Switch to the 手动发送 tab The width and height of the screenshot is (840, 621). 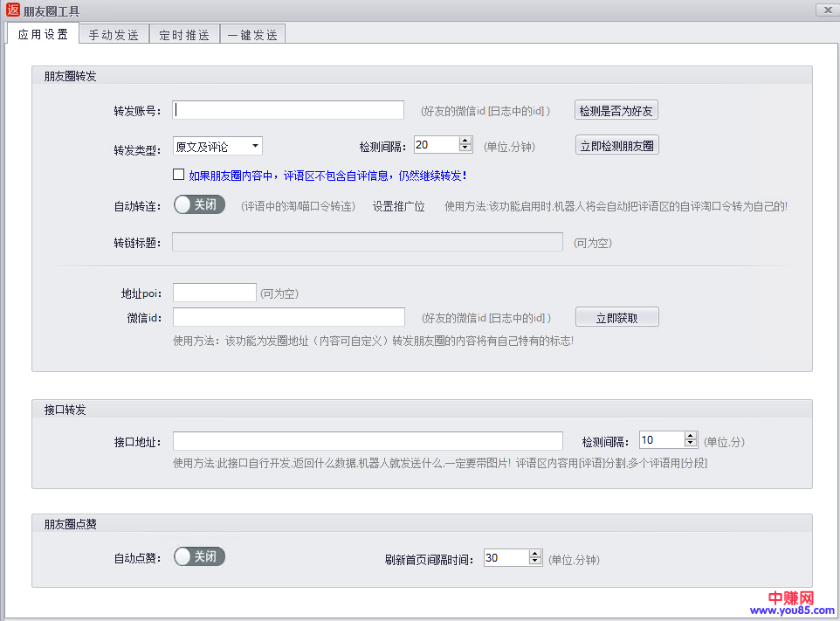point(114,35)
